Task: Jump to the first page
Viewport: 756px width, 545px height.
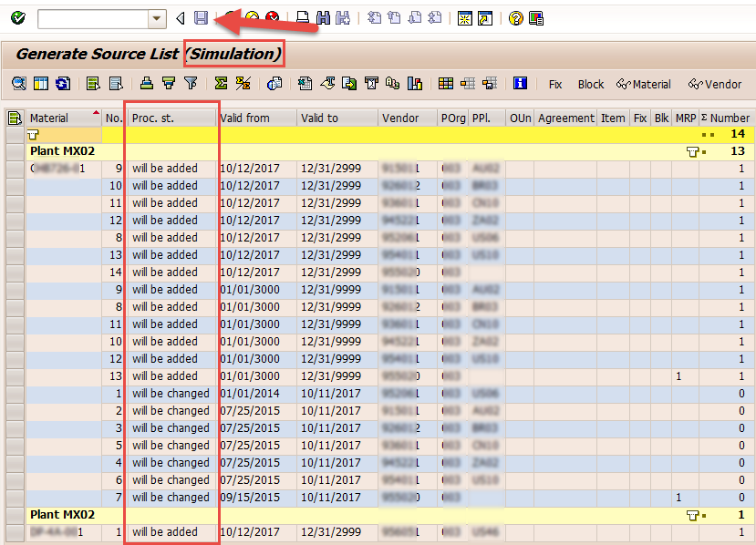Action: (374, 18)
